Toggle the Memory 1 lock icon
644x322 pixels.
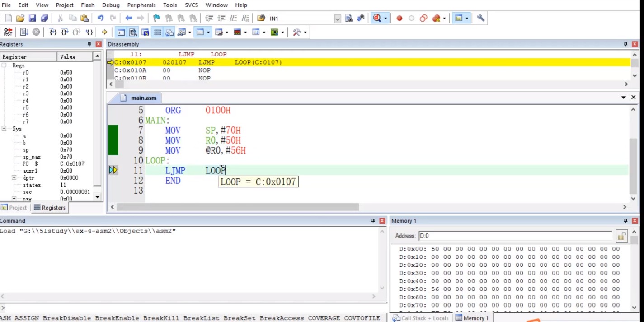[622, 236]
